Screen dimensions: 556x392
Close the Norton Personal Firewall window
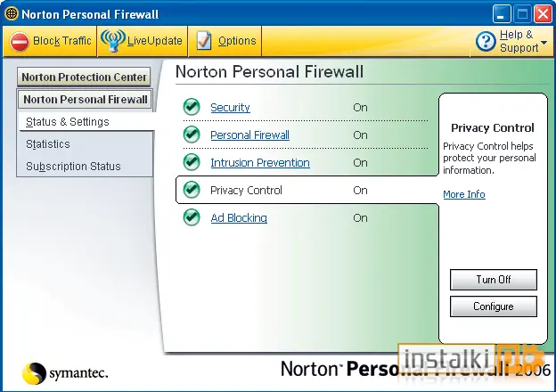[x=543, y=14]
